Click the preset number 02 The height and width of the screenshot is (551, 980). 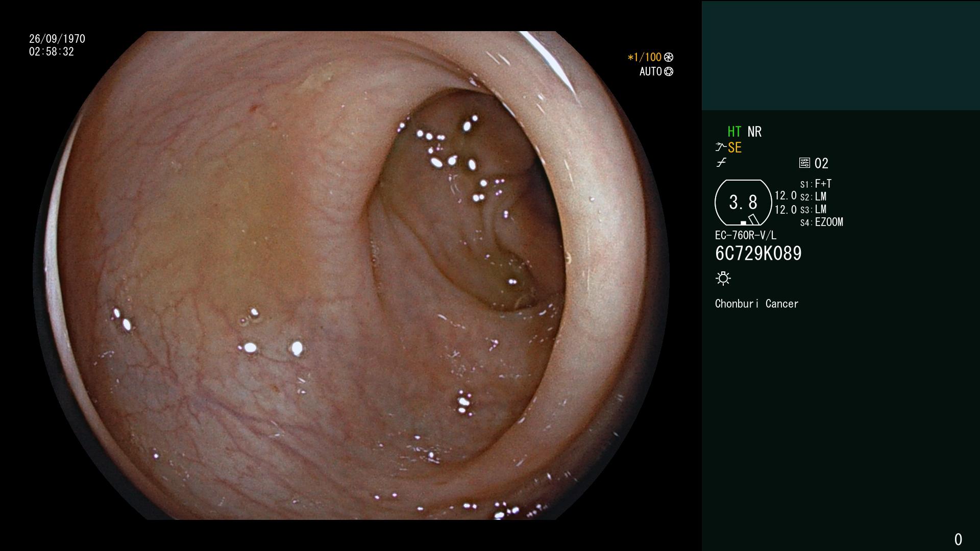coord(821,163)
